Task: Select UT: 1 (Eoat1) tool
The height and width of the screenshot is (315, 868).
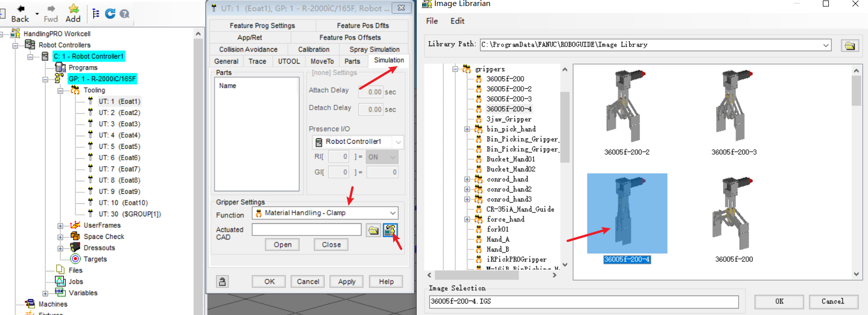Action: pyautogui.click(x=119, y=101)
